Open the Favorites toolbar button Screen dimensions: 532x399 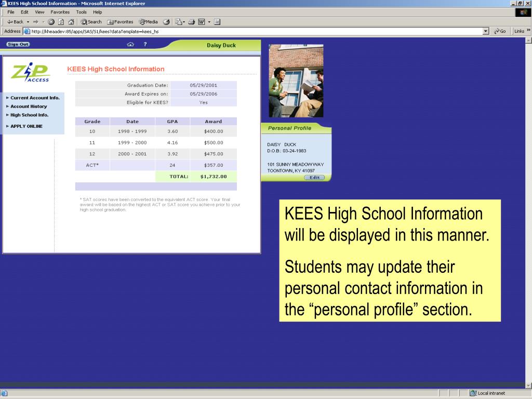click(120, 22)
